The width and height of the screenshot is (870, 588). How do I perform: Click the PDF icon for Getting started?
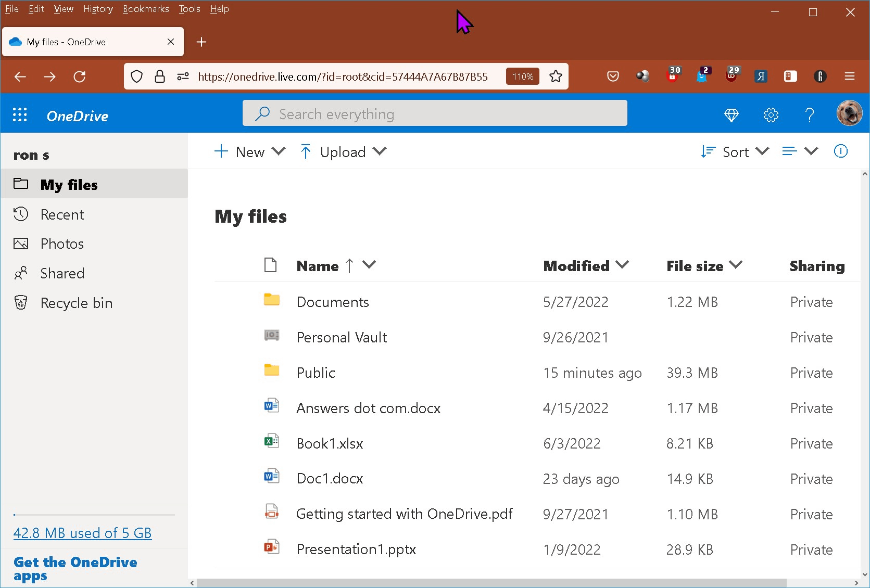(x=272, y=512)
